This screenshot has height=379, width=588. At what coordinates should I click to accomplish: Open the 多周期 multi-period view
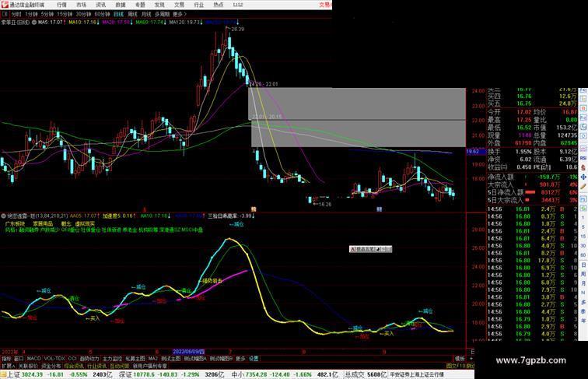162,14
